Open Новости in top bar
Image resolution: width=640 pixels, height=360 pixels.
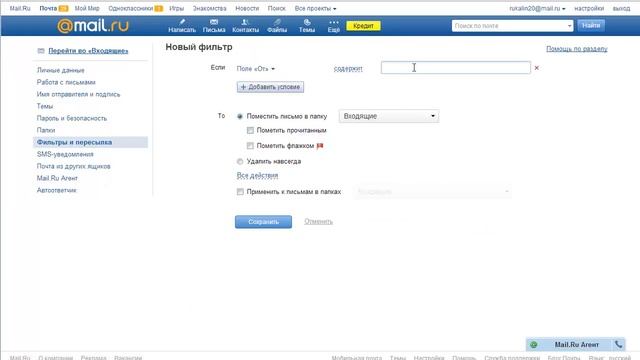coord(247,8)
